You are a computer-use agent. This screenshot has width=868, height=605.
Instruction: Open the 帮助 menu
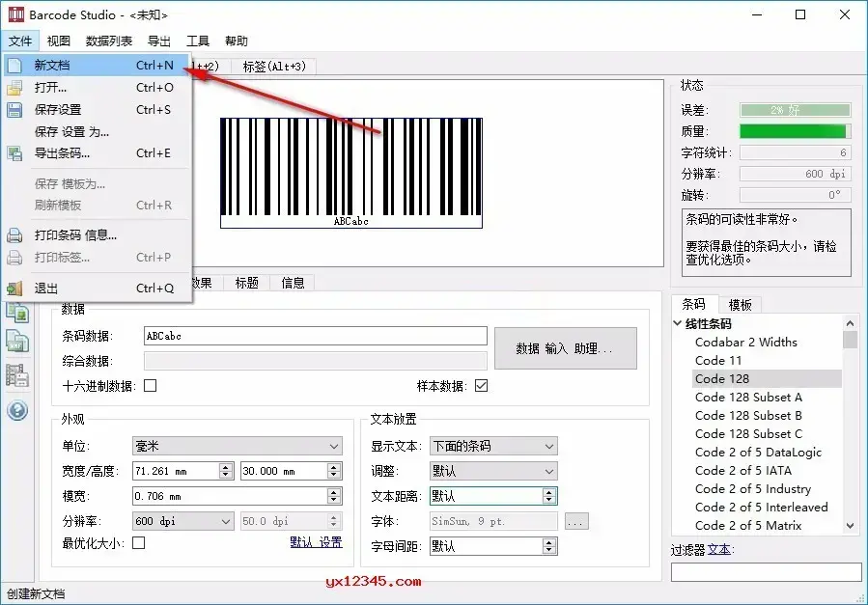[x=237, y=41]
